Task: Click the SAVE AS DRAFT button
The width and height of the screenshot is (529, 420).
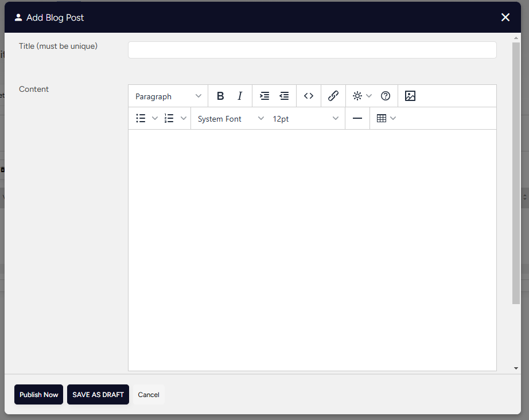Action: (98, 394)
